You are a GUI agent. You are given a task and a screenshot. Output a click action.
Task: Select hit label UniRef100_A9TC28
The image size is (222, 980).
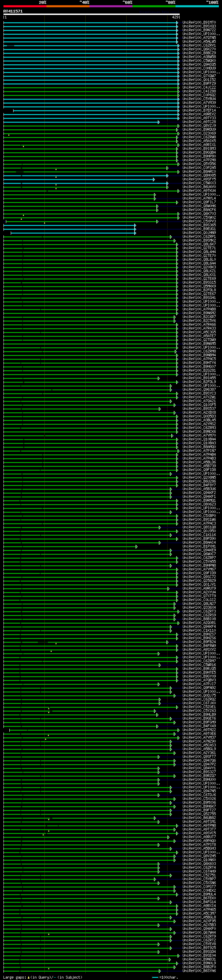(x=199, y=122)
